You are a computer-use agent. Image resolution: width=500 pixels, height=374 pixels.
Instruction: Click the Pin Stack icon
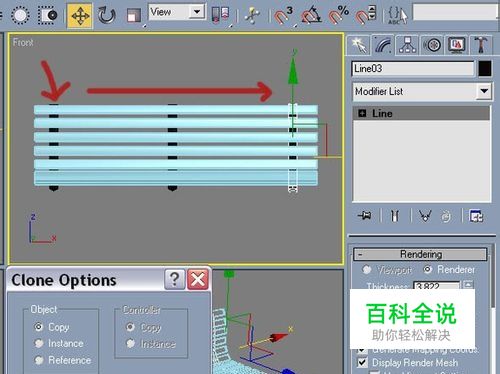coord(365,216)
